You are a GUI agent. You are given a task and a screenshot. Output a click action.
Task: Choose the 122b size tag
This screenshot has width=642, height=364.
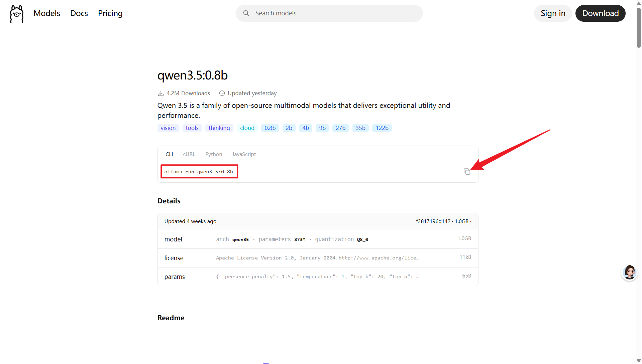[382, 128]
